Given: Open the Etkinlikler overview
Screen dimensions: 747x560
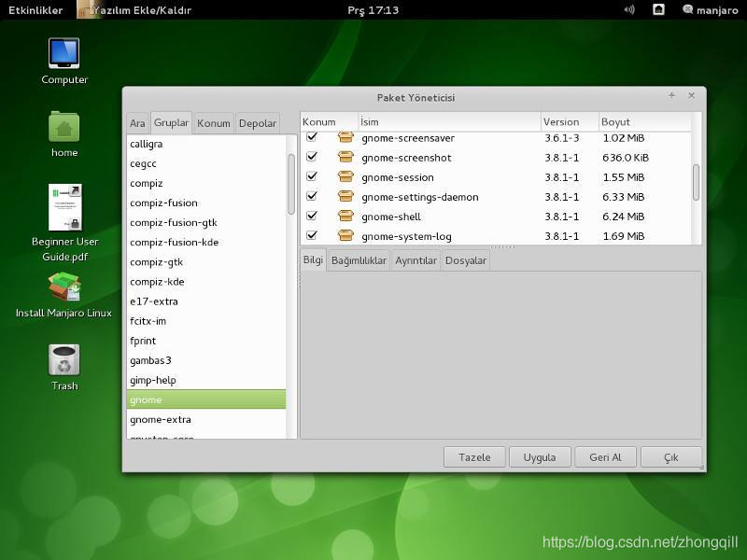Looking at the screenshot, I should click(x=35, y=10).
